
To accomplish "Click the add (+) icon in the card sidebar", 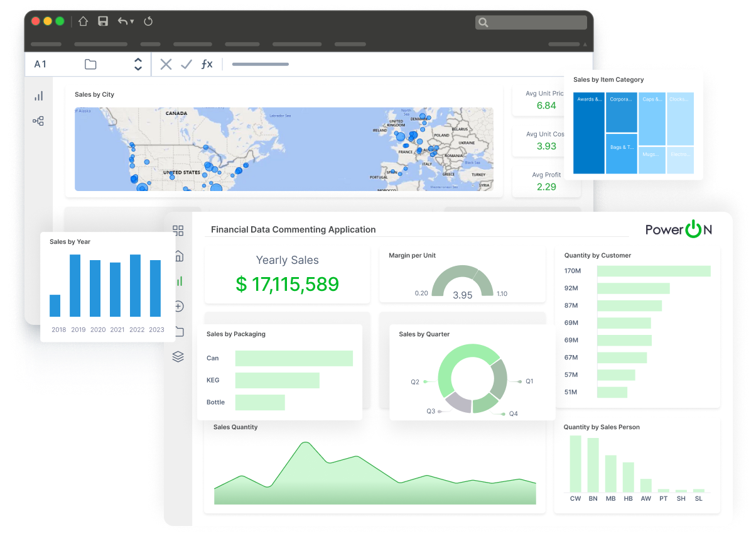I will point(178,306).
